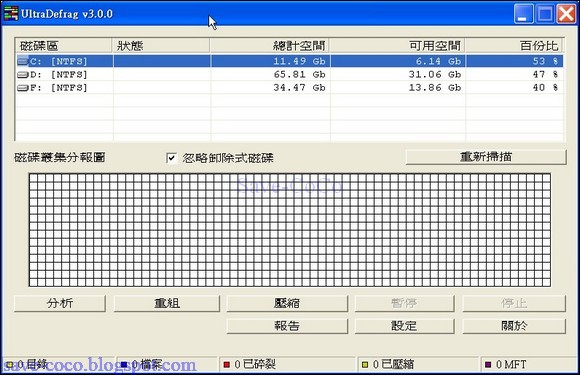Viewport: 580px width, 375px height.
Task: Click the yellow 已壓縮 compressed legend swatch
Action: pos(365,365)
